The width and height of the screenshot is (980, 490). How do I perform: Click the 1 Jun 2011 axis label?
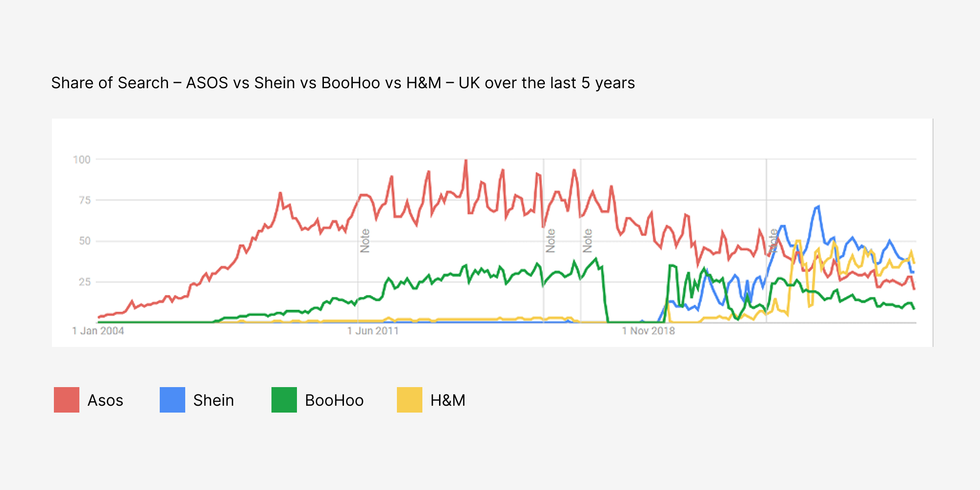pos(373,331)
